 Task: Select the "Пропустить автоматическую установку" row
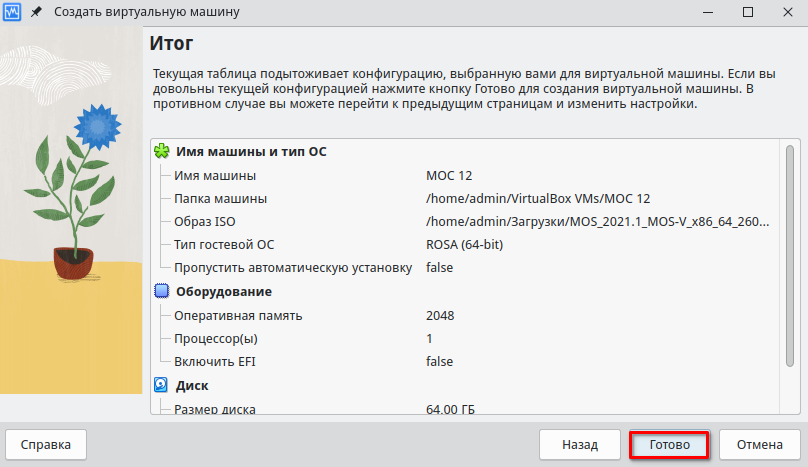(292, 268)
